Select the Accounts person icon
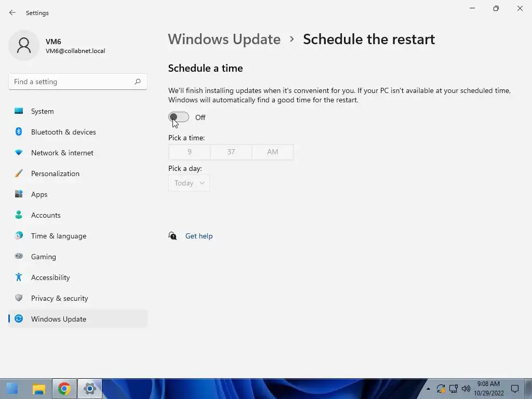The image size is (532, 399). pos(19,215)
